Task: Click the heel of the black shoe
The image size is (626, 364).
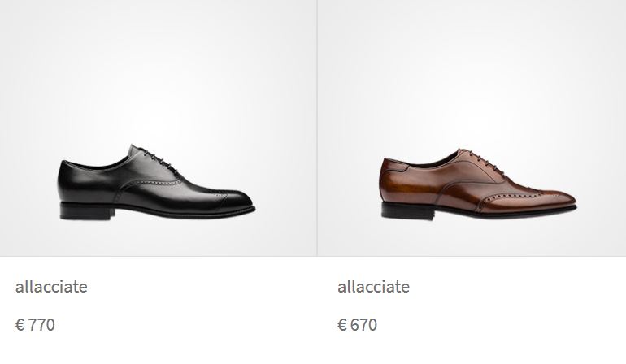Action: (x=87, y=210)
